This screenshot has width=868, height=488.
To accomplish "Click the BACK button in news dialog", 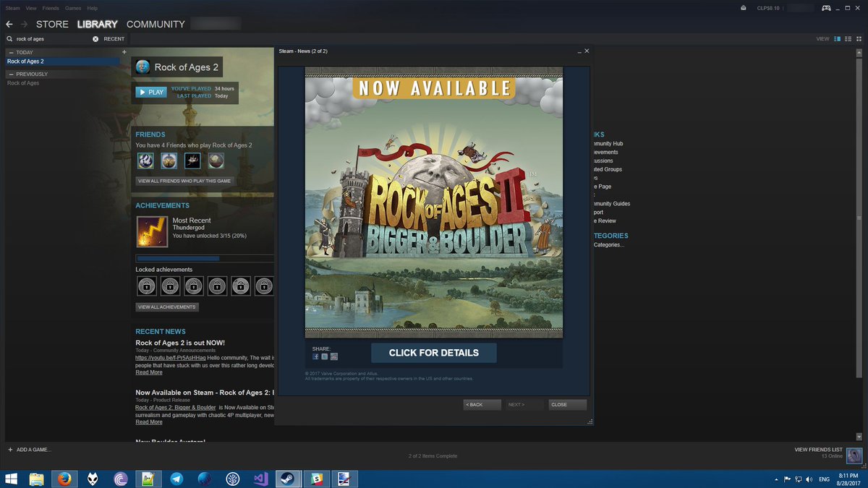I will [482, 405].
